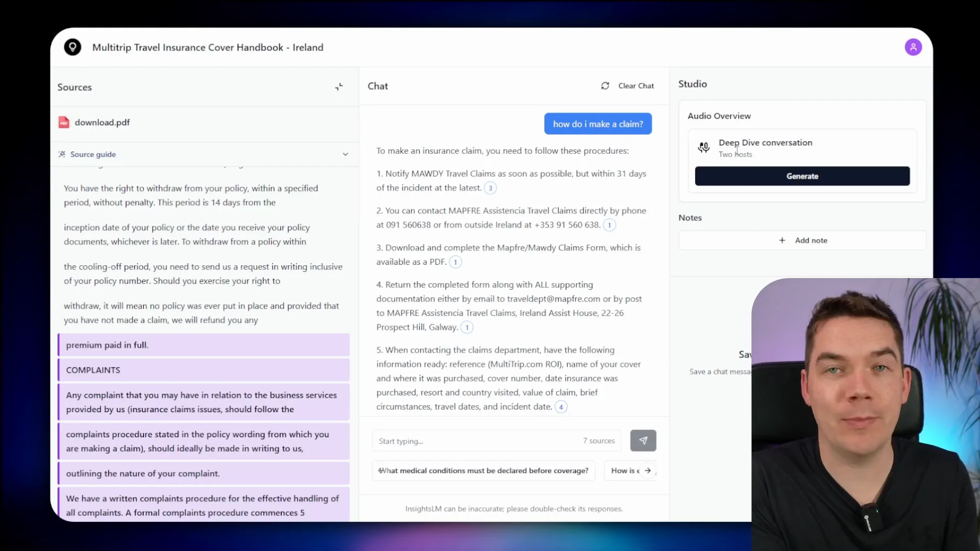Click the 'how do i make a claim?' message

coord(598,124)
